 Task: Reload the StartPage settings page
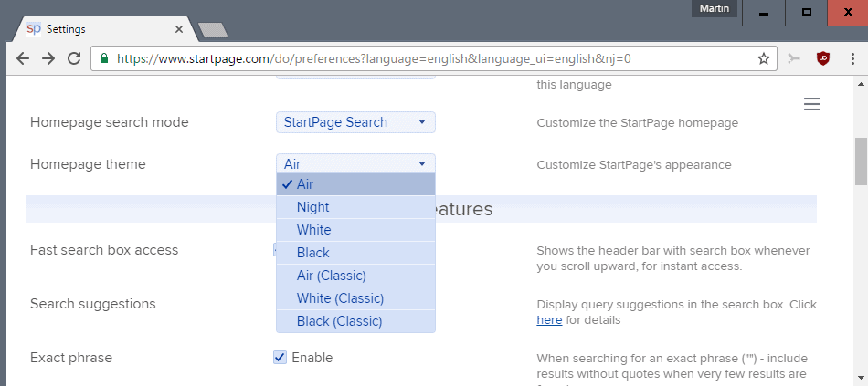pos(74,58)
